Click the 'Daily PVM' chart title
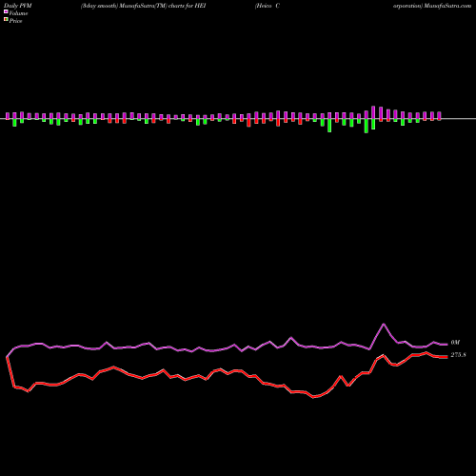The image size is (476, 476). [18, 6]
